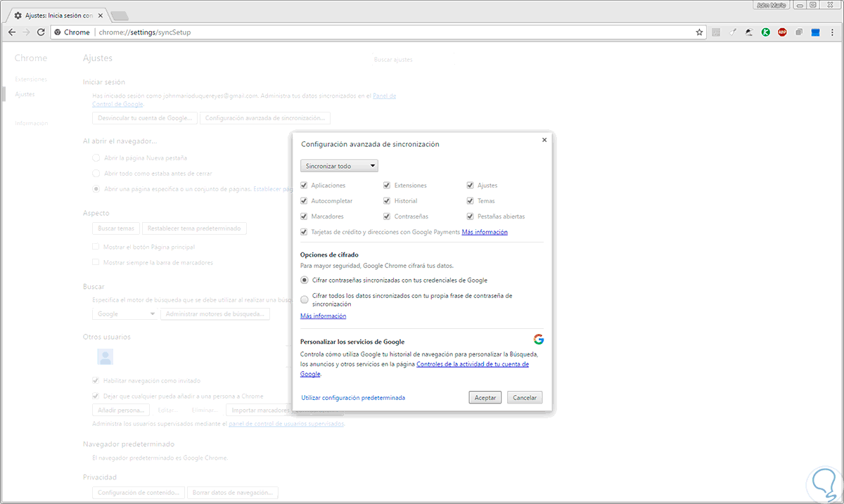
Task: Click Restablecer tema predeterminado button
Action: click(x=194, y=228)
